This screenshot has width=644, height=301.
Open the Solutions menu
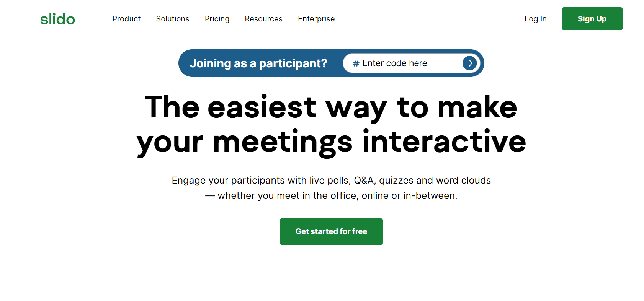point(173,19)
